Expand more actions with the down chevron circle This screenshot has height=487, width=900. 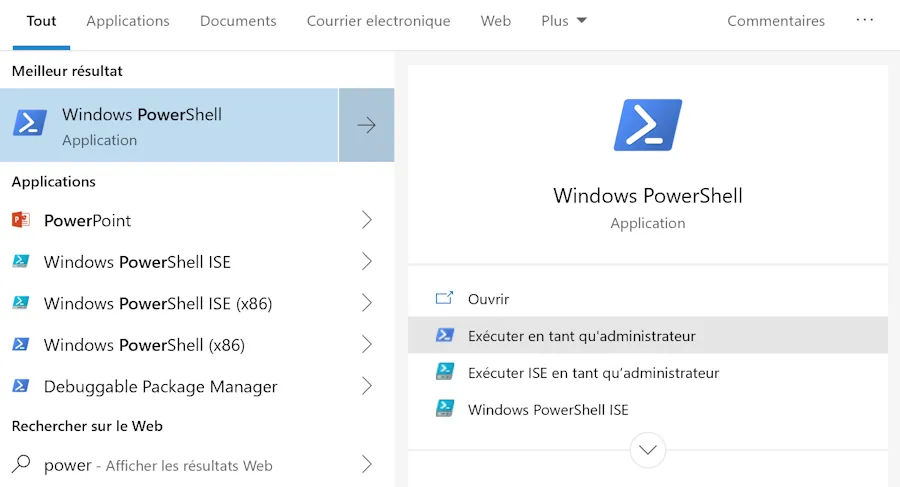click(647, 450)
